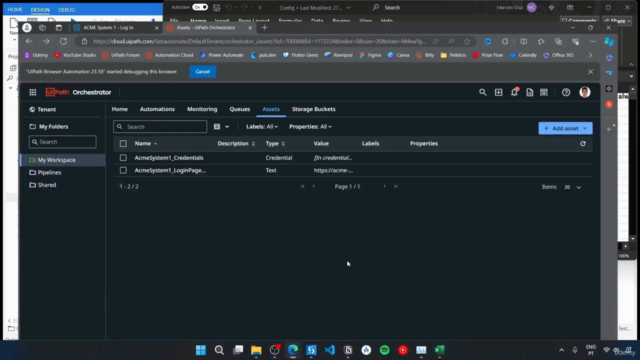The image size is (640, 360).
Task: Bookmark this page with star icon
Action: 467,41
